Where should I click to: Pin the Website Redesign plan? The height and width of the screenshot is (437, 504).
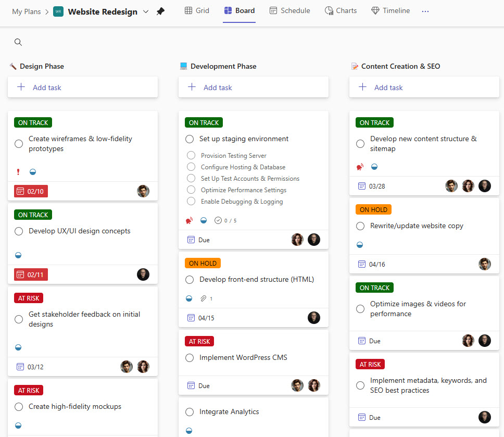160,11
